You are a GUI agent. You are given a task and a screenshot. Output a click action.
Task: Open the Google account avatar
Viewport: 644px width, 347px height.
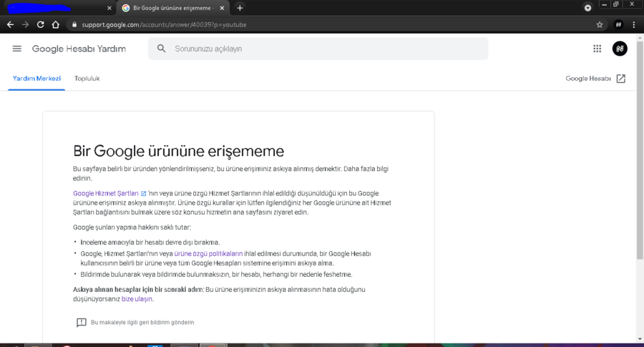(620, 49)
